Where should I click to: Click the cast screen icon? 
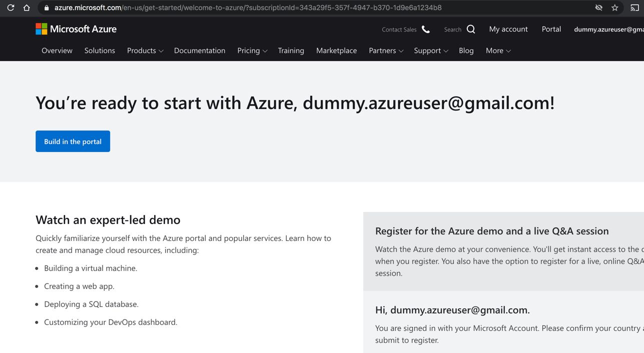point(634,8)
